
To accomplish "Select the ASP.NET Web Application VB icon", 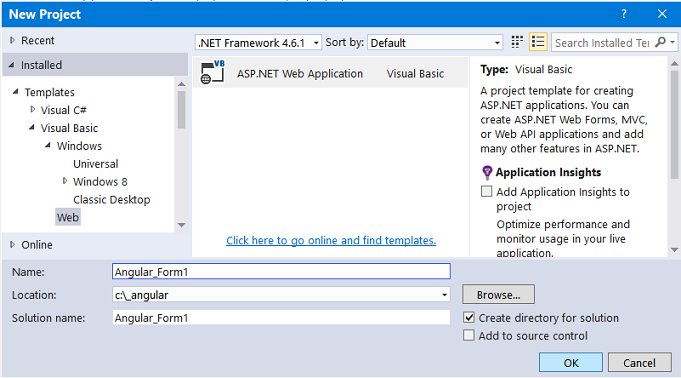I will 212,72.
